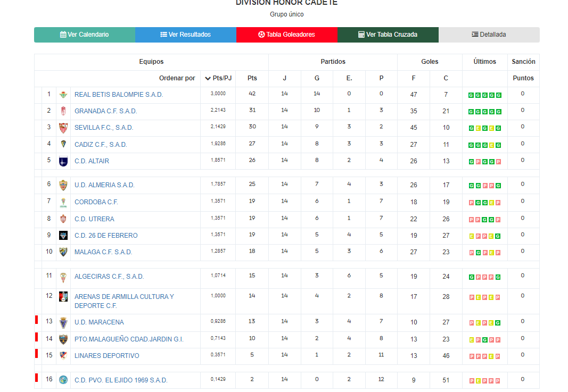Open C.D. 26 DE FEBRERO team link
The height and width of the screenshot is (392, 568).
tap(106, 236)
